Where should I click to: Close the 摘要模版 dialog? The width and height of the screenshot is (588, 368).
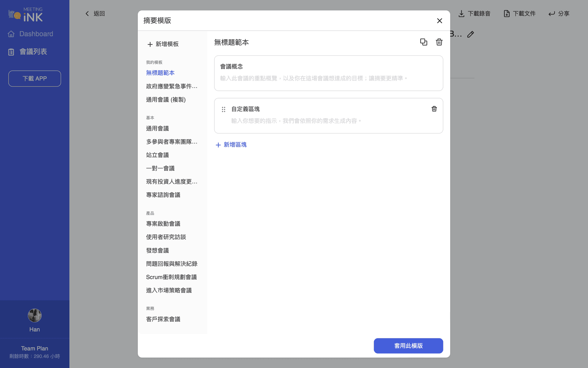coord(439,21)
